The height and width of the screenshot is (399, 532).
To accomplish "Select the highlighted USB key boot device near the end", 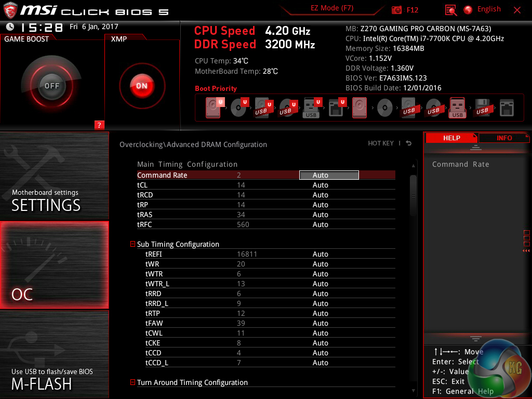I will (x=457, y=108).
